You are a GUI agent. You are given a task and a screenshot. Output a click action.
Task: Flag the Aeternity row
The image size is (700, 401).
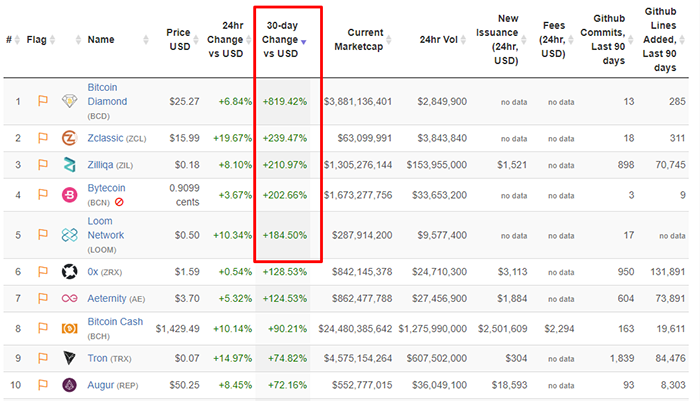coord(42,298)
